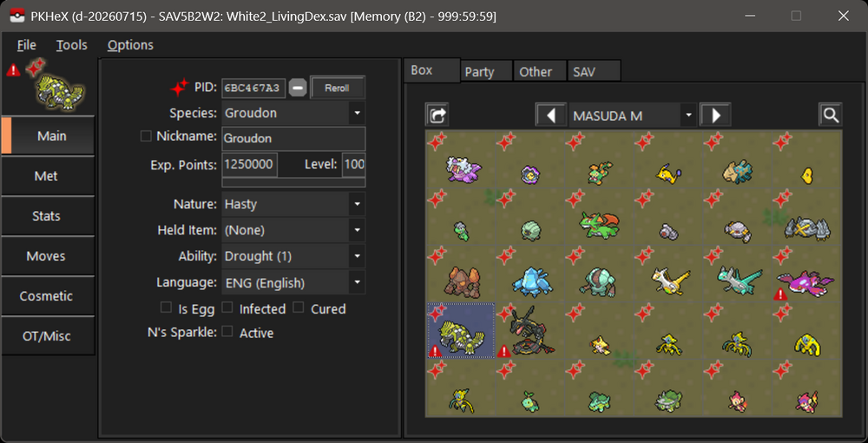Viewport: 868px width, 443px height.
Task: Check the N's Sparkle Active box
Action: pyautogui.click(x=227, y=331)
